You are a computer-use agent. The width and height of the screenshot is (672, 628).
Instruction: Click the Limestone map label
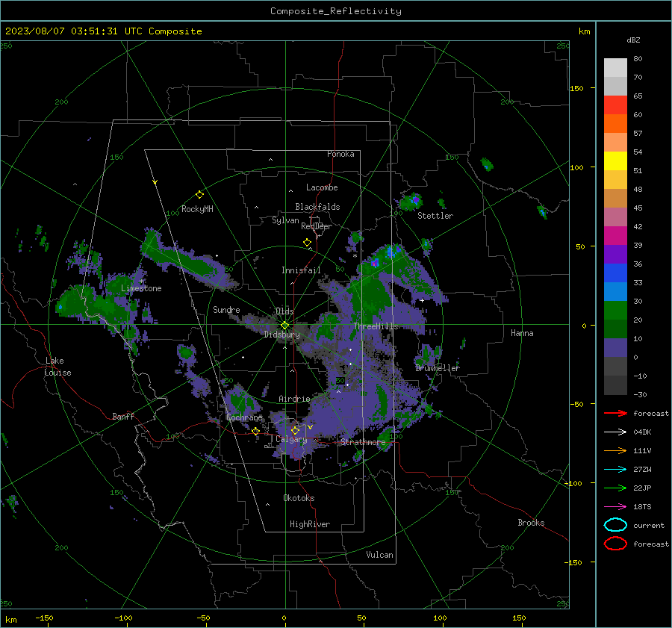click(141, 288)
